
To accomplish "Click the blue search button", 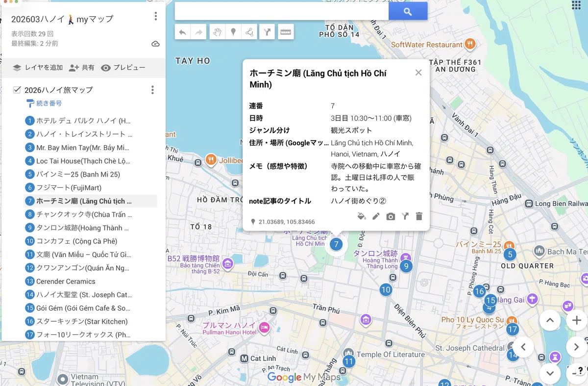I will tap(408, 11).
